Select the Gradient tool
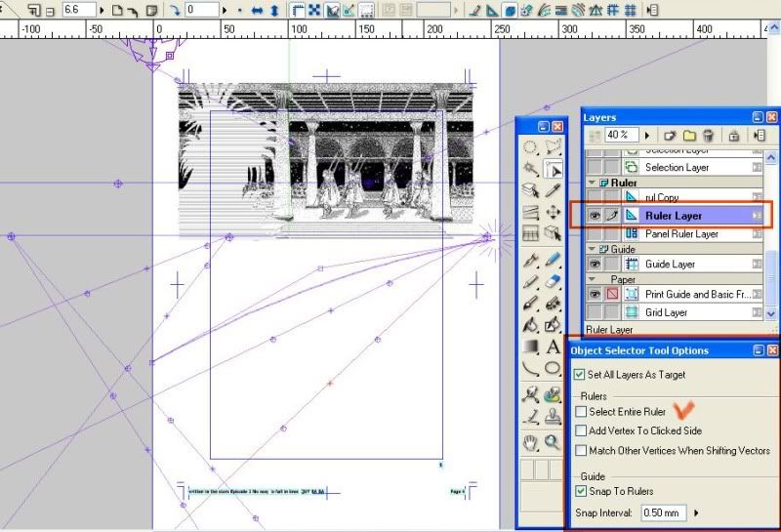 530,347
